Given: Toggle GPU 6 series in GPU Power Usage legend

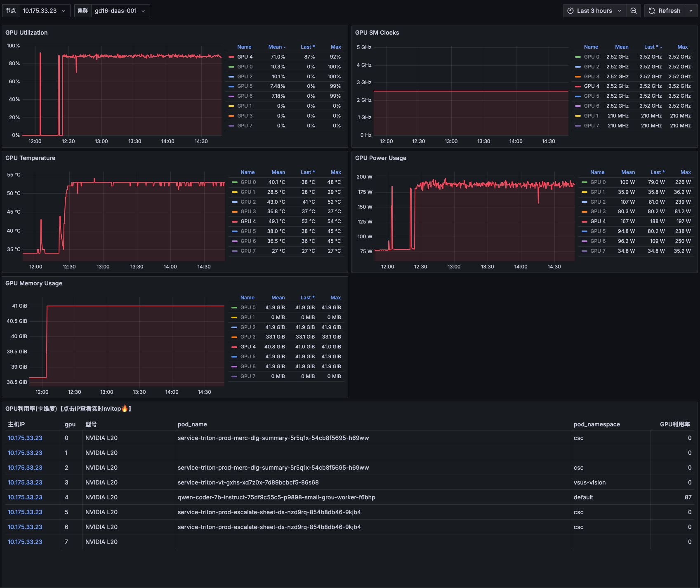Looking at the screenshot, I should (598, 241).
